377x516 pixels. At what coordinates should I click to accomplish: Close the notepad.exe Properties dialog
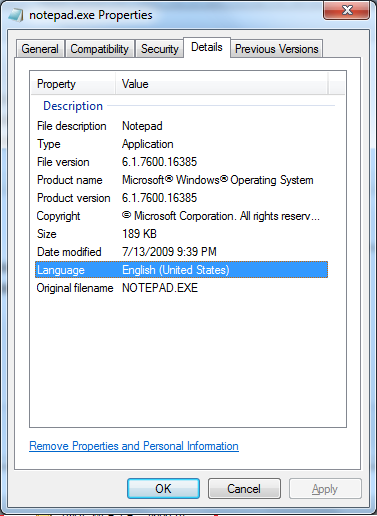(x=347, y=10)
